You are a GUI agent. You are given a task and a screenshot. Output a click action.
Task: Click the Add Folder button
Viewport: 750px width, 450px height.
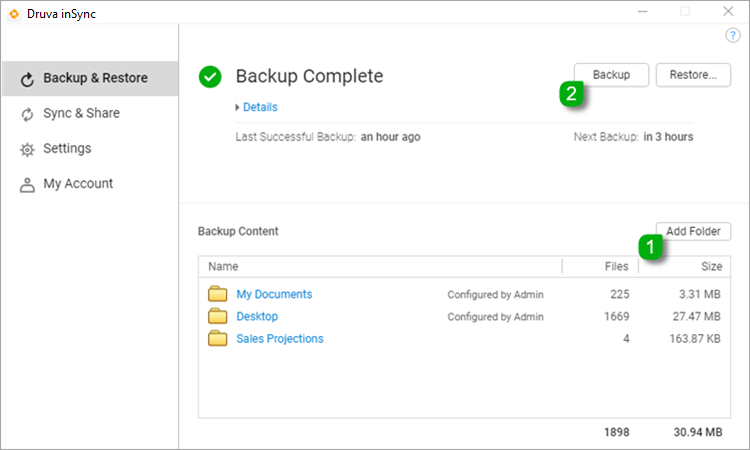pyautogui.click(x=693, y=231)
